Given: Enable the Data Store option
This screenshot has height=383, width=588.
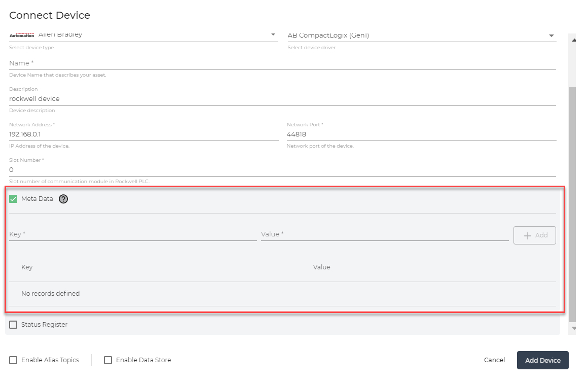Looking at the screenshot, I should coord(108,360).
